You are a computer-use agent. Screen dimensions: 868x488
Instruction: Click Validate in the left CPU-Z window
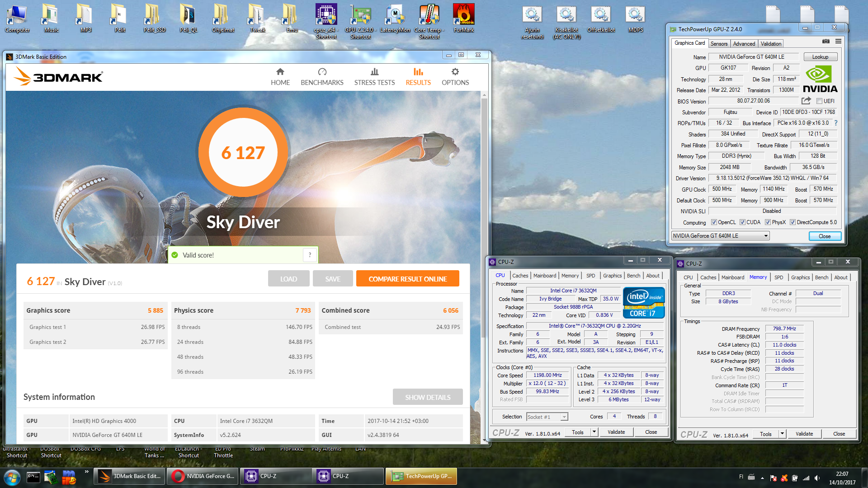point(616,432)
